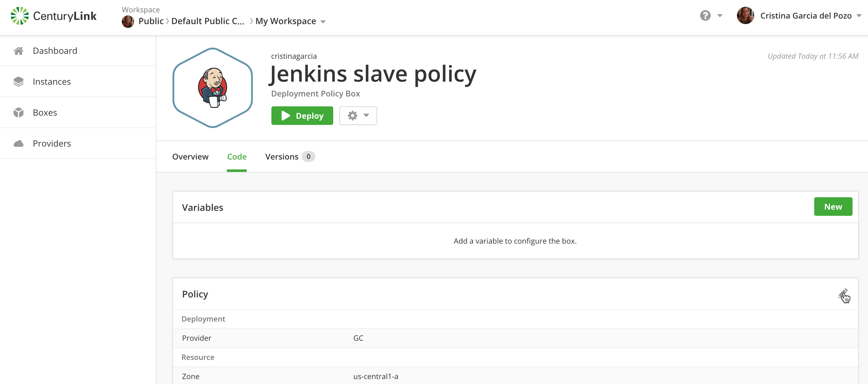Open Boxes in sidebar

click(78, 113)
